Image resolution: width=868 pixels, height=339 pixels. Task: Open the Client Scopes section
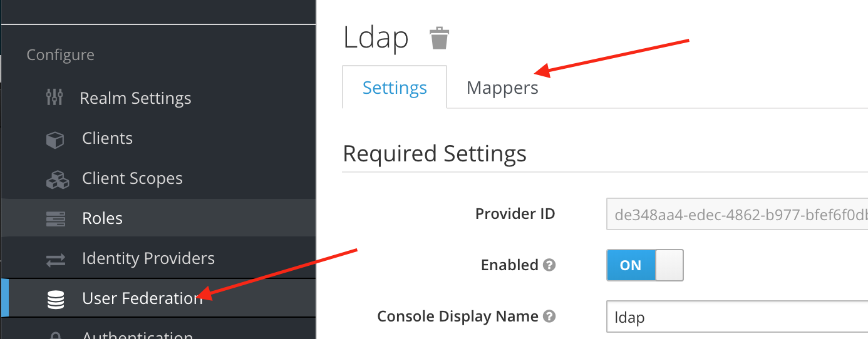click(x=132, y=178)
